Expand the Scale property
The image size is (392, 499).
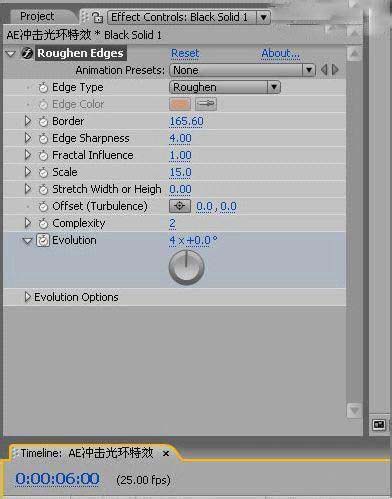28,172
